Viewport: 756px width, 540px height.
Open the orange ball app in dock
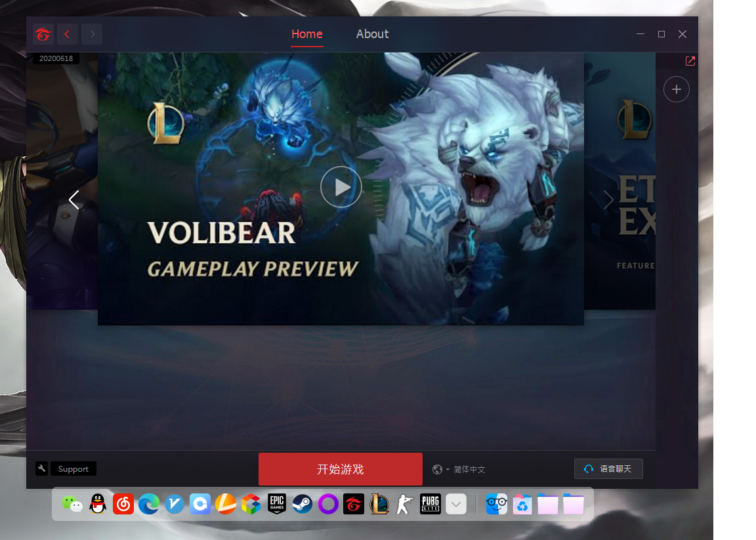click(x=226, y=505)
